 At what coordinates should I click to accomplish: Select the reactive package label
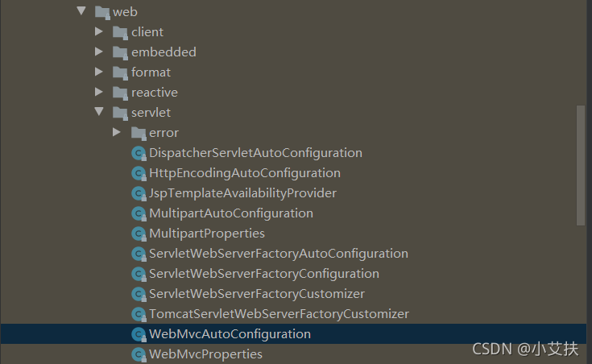pos(155,93)
